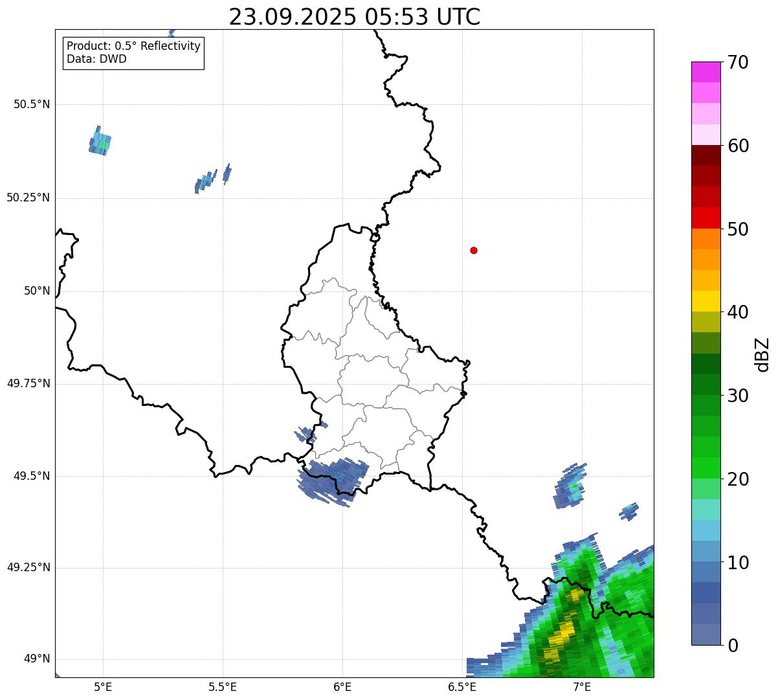Click the colorbar tick label 40

coord(738,312)
